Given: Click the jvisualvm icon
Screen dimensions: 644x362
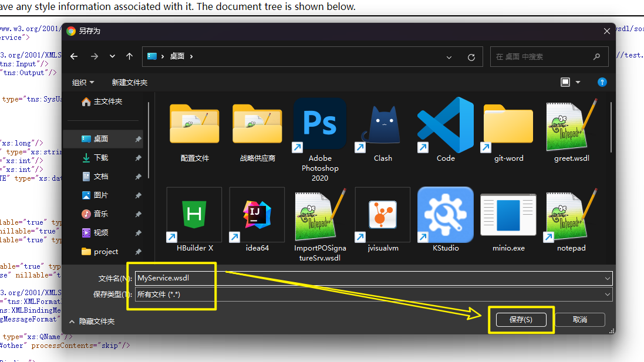Looking at the screenshot, I should [x=383, y=215].
